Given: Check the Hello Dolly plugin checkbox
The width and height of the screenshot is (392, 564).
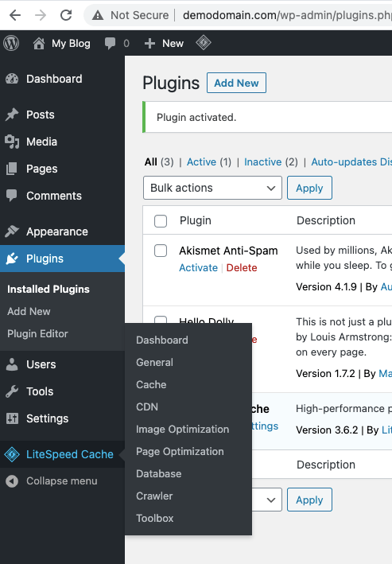Looking at the screenshot, I should [x=161, y=320].
